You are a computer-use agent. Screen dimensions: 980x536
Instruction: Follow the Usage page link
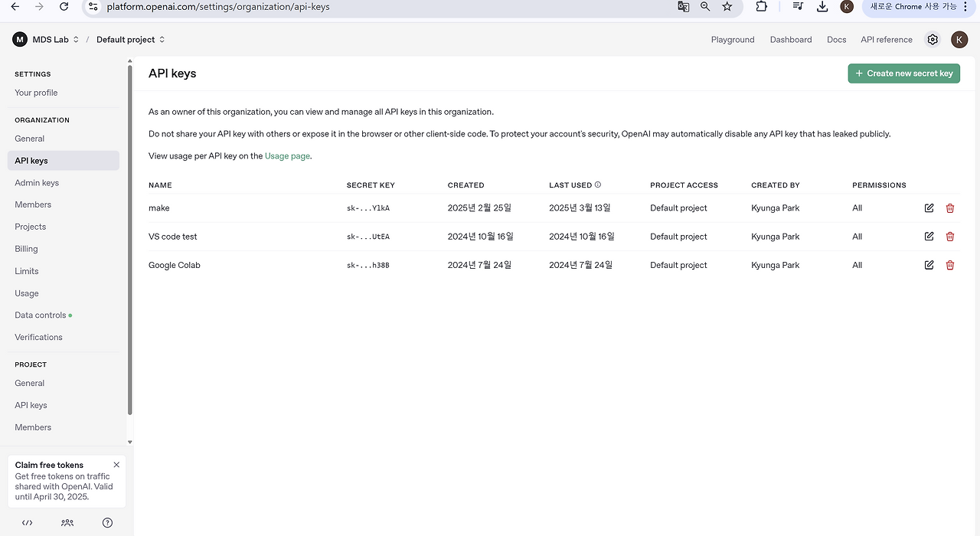(x=287, y=156)
